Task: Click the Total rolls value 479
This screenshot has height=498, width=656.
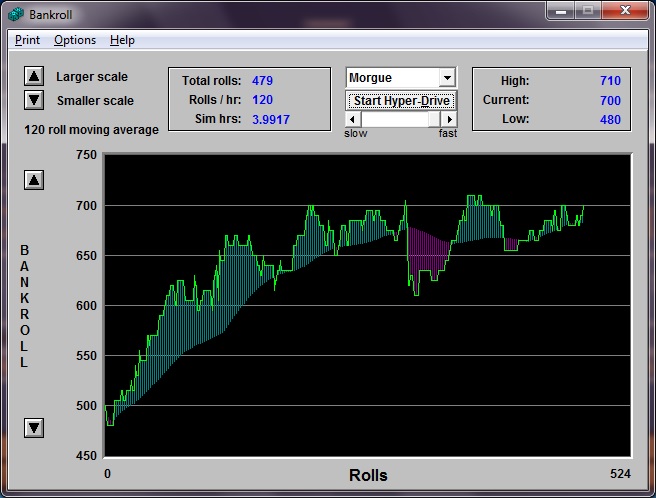Action: pyautogui.click(x=262, y=80)
